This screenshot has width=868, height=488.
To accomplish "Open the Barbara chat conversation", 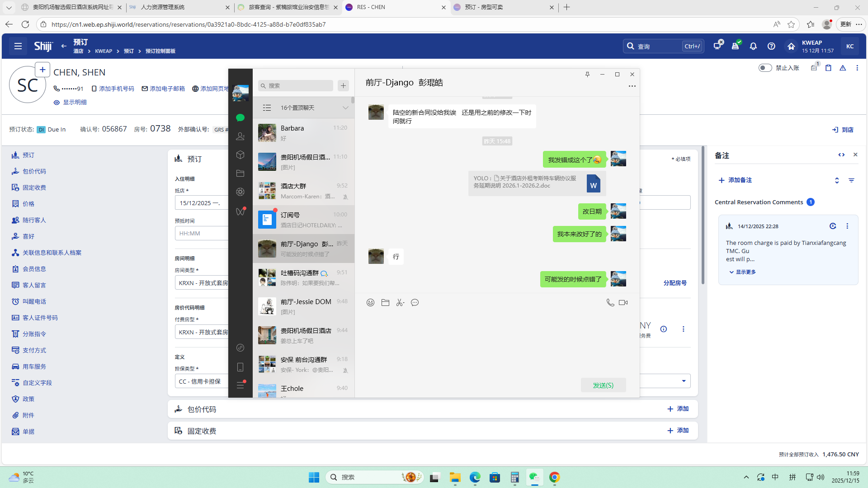I will [303, 133].
